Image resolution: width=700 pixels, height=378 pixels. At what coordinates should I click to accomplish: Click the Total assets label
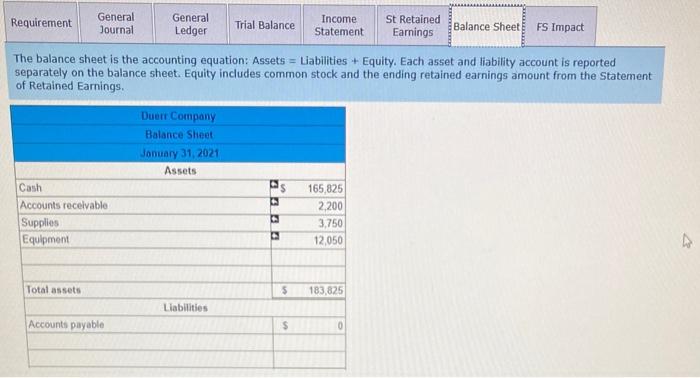[x=54, y=290]
